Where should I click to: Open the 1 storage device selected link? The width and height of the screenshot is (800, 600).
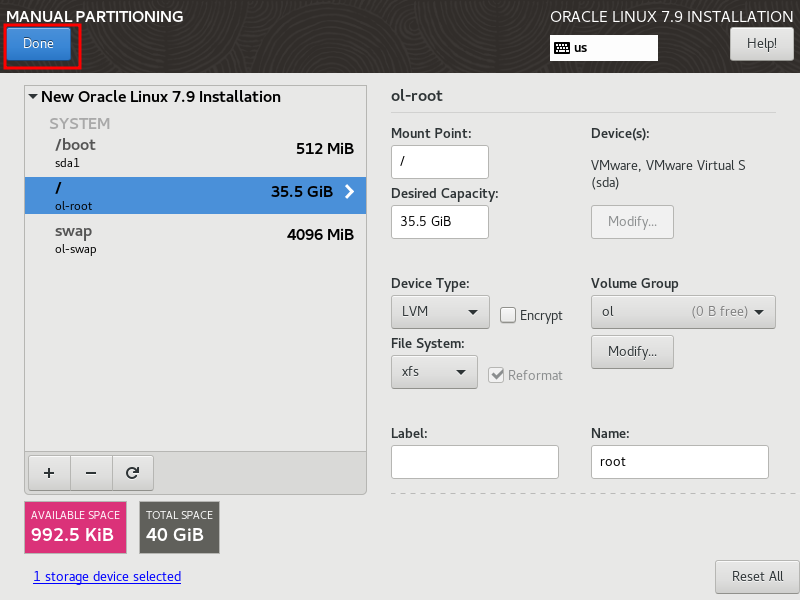click(x=107, y=577)
